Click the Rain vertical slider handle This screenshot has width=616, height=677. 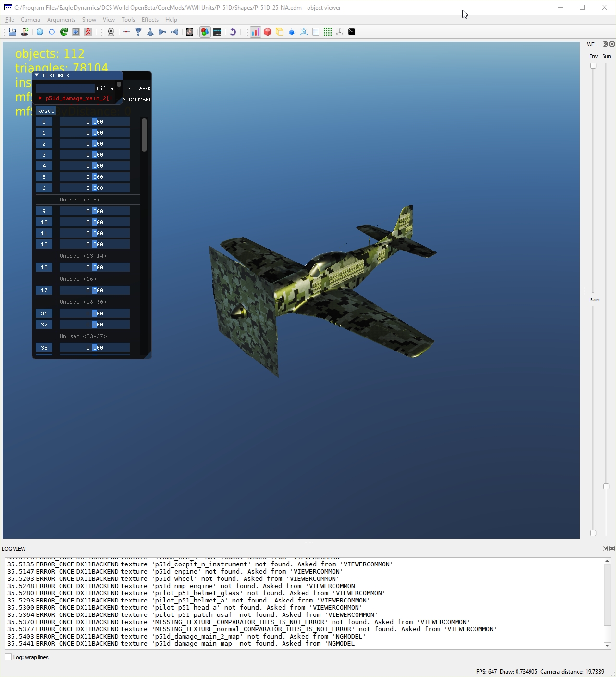[593, 533]
